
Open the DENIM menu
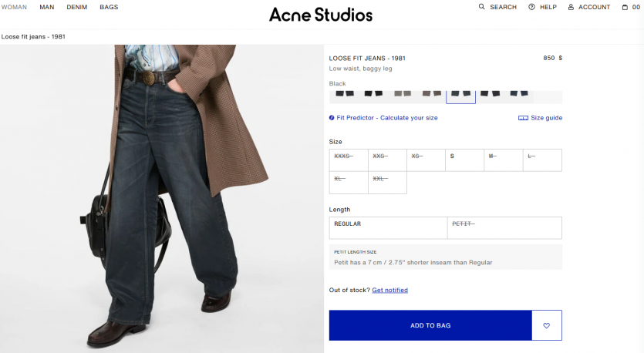point(77,7)
